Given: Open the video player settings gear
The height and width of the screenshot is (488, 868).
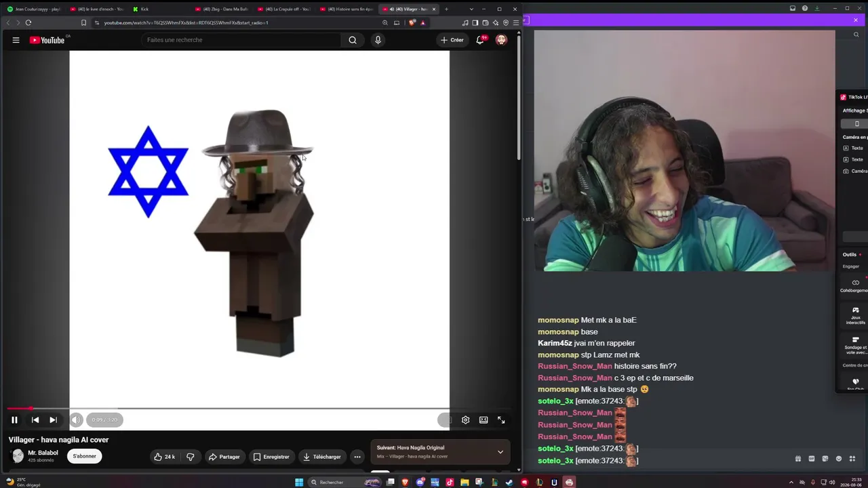Looking at the screenshot, I should click(465, 420).
